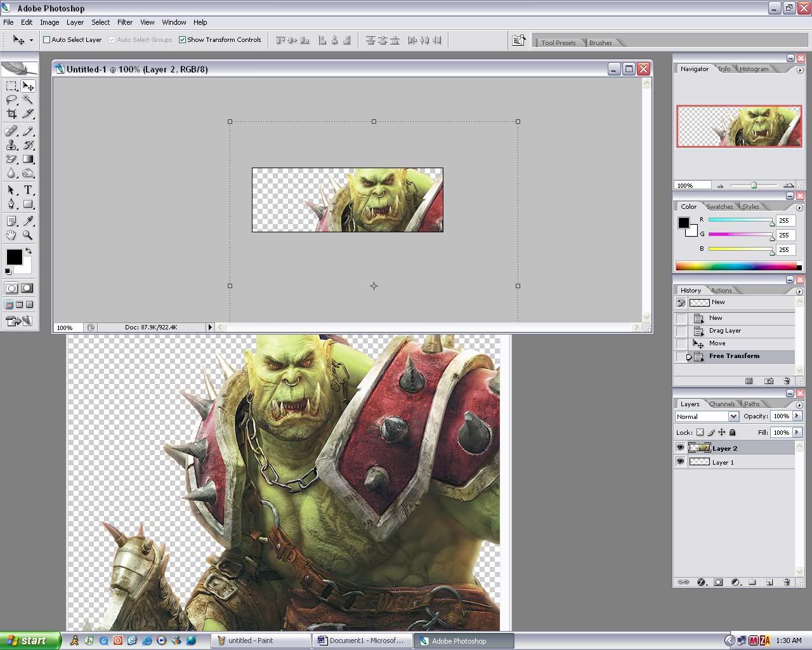Open the Filter menu
This screenshot has height=650, width=812.
pos(125,22)
